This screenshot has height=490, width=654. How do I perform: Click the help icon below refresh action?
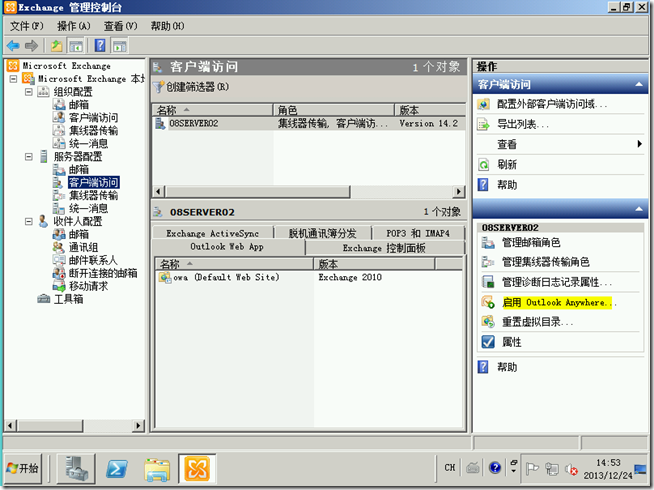tap(483, 185)
